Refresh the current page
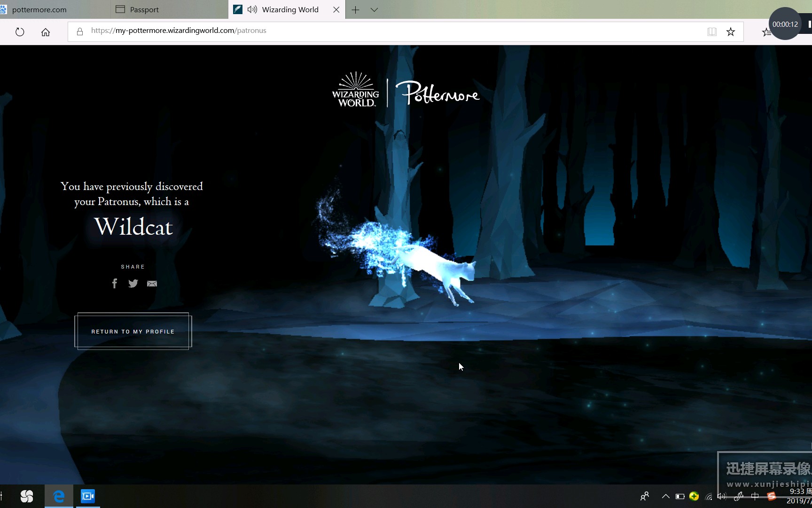 click(19, 32)
